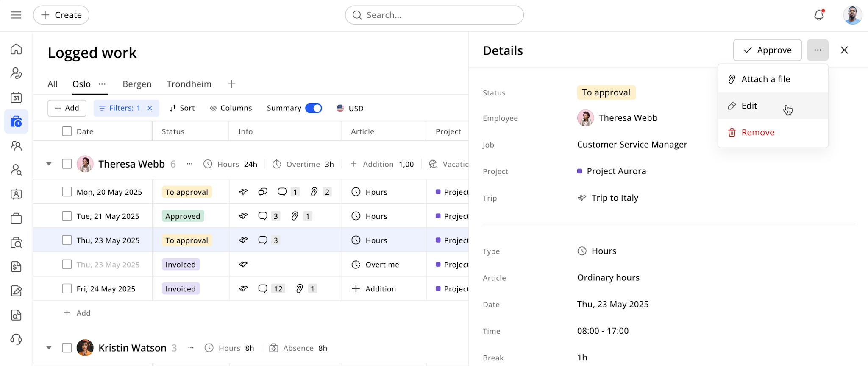This screenshot has height=366, width=868.
Task: Focus the Search field
Action: (x=434, y=15)
